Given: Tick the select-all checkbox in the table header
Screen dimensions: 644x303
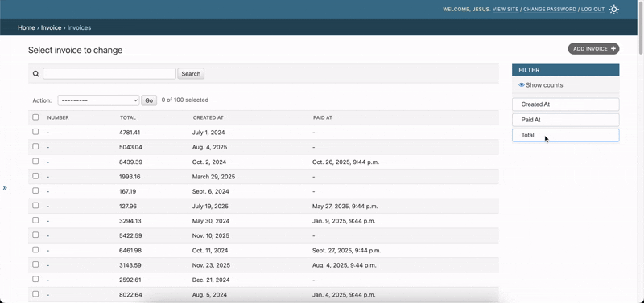Looking at the screenshot, I should tap(35, 117).
